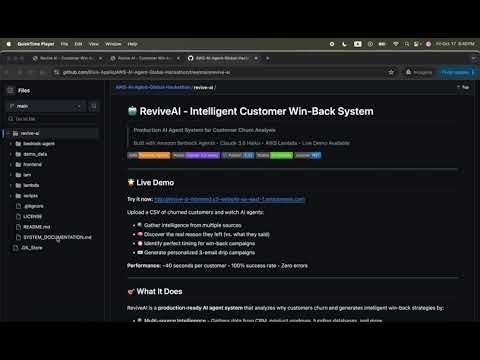The image size is (480, 360).
Task: Close the first Revive AI tab
Action: coord(100,58)
